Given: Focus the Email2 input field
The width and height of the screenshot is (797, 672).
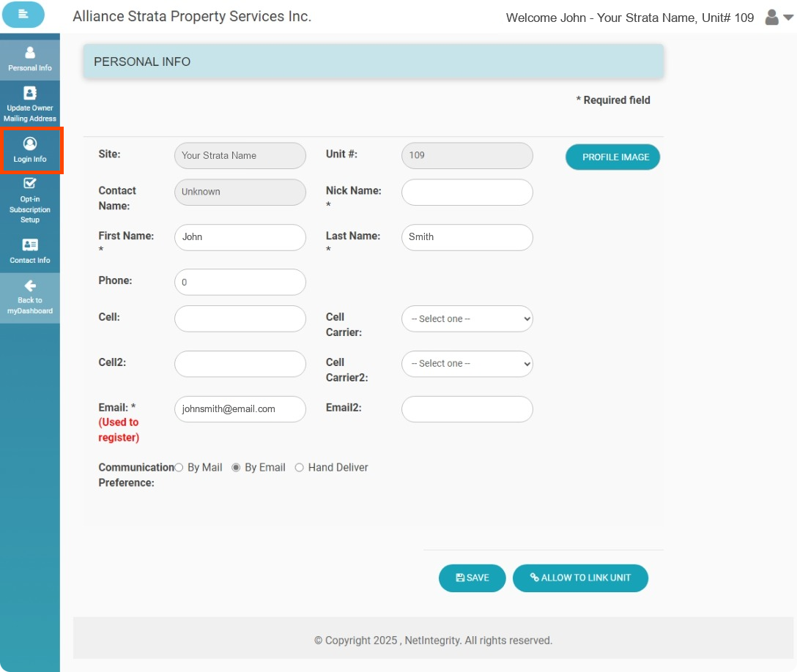Looking at the screenshot, I should (x=467, y=409).
